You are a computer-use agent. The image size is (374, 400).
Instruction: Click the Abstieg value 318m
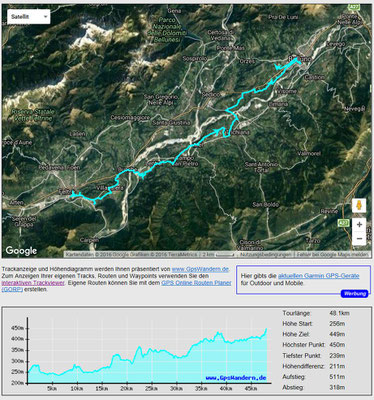pyautogui.click(x=337, y=388)
